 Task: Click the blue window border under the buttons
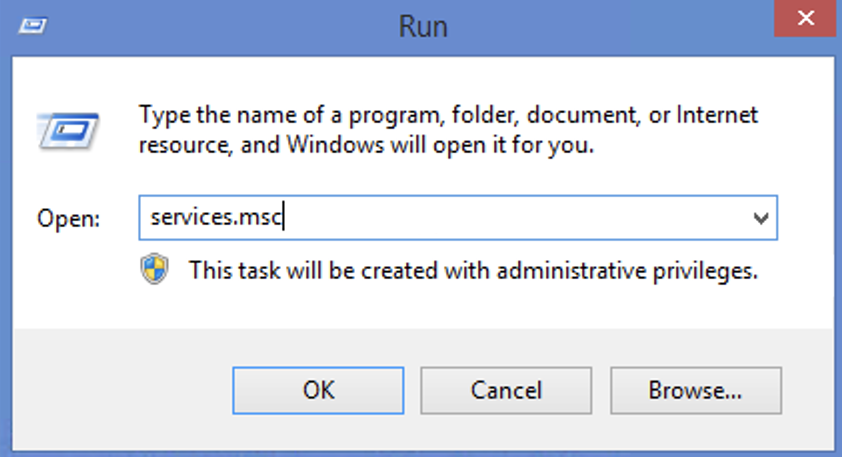(x=422, y=454)
